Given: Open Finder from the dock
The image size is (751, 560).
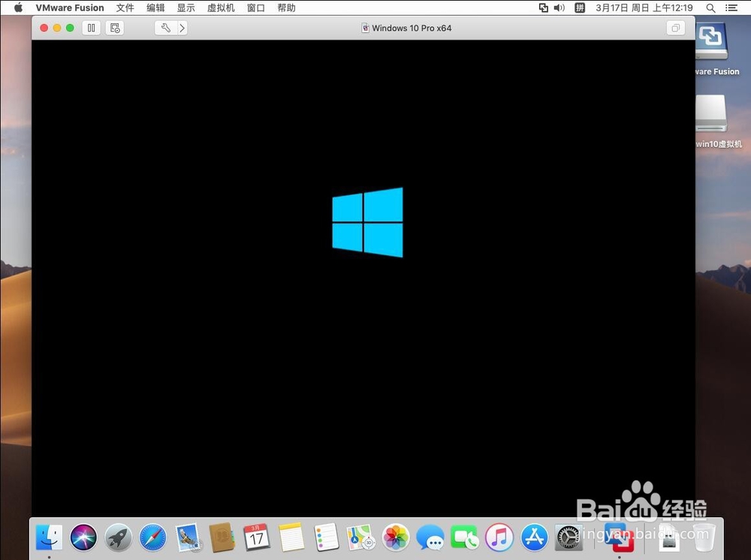Looking at the screenshot, I should (x=49, y=537).
